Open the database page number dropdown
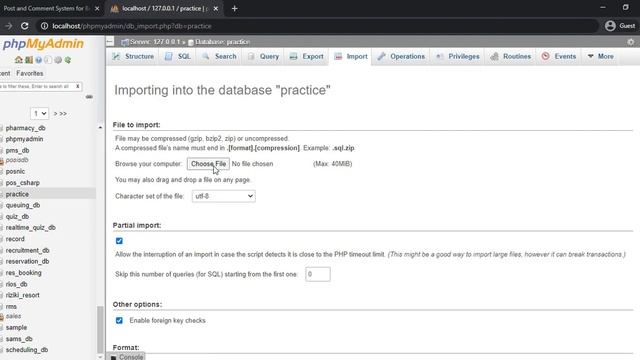Image resolution: width=640 pixels, height=360 pixels. pos(39,113)
